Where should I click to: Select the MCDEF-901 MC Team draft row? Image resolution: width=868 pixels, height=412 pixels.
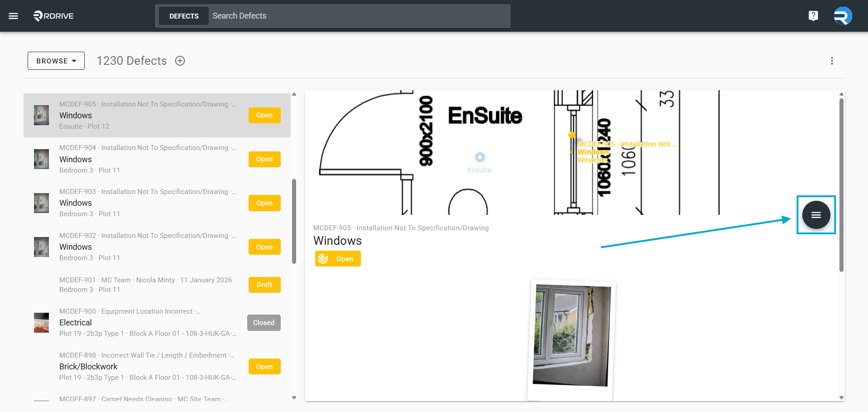tap(157, 285)
